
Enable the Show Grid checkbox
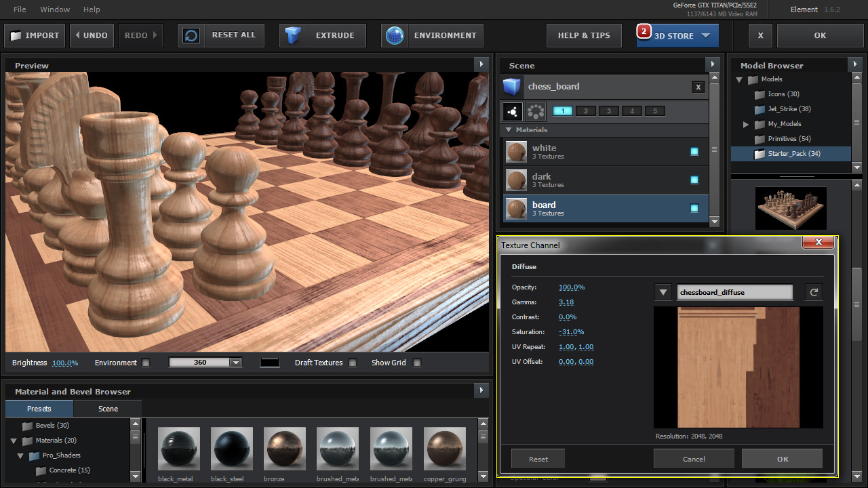[x=417, y=363]
